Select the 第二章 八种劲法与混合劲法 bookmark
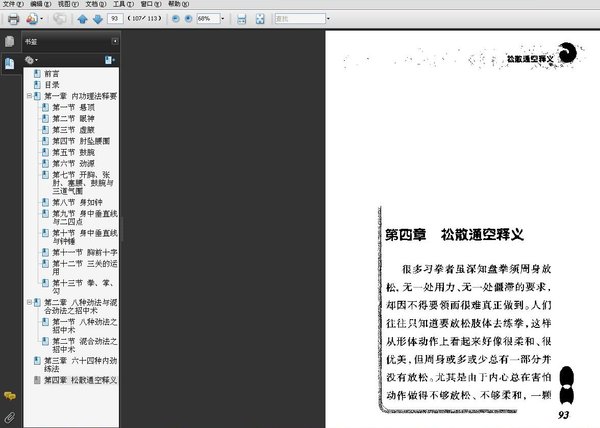This screenshot has width=600, height=428. tap(80, 306)
